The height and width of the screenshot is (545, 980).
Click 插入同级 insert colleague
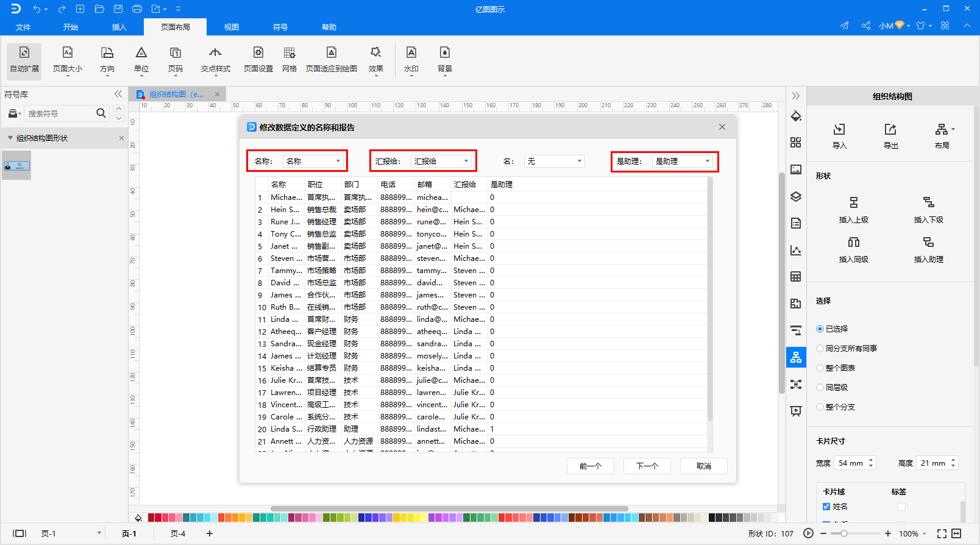[854, 250]
